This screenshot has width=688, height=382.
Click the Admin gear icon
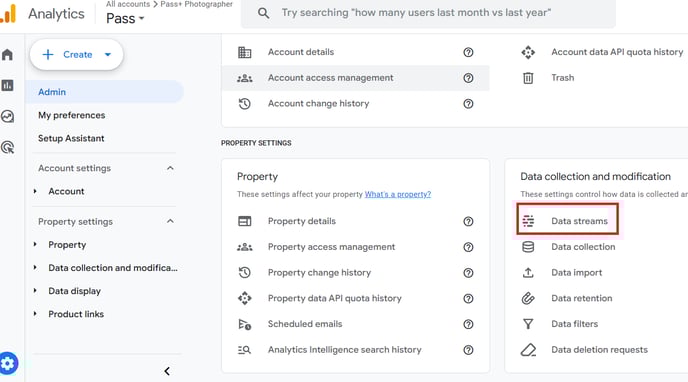coord(8,364)
